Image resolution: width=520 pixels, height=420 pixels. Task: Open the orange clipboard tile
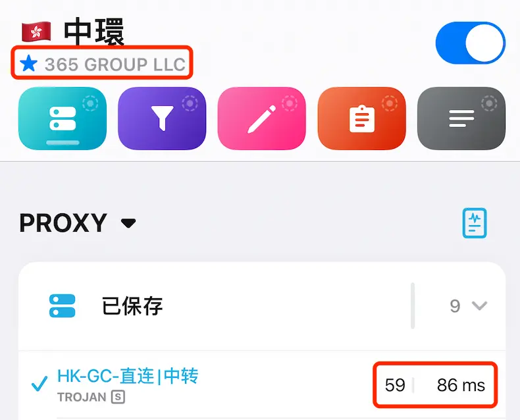click(x=361, y=118)
